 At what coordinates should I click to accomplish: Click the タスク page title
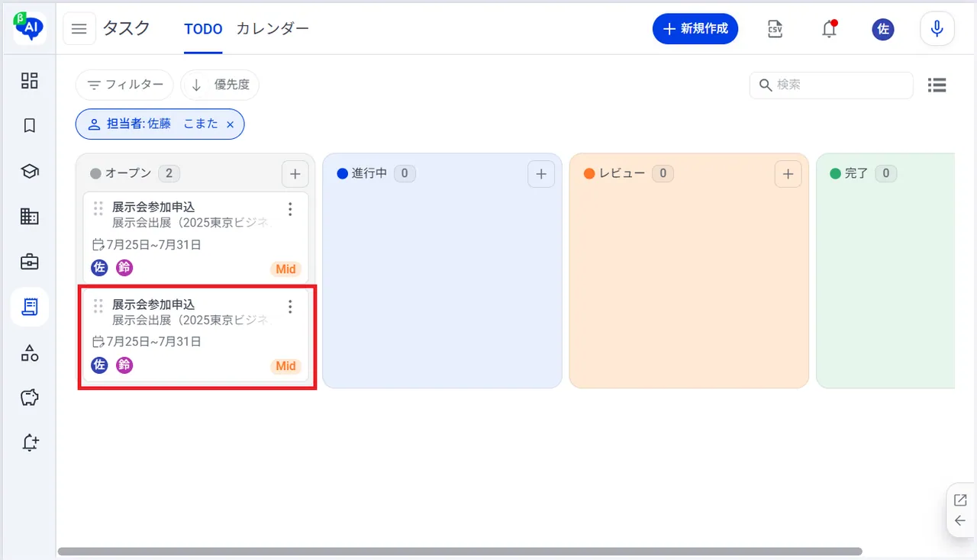point(127,29)
